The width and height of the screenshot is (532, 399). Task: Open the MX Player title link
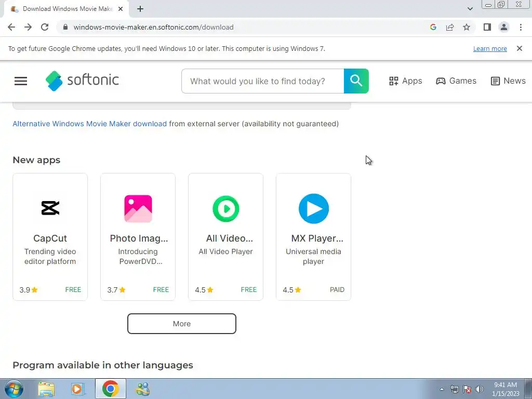pyautogui.click(x=317, y=238)
